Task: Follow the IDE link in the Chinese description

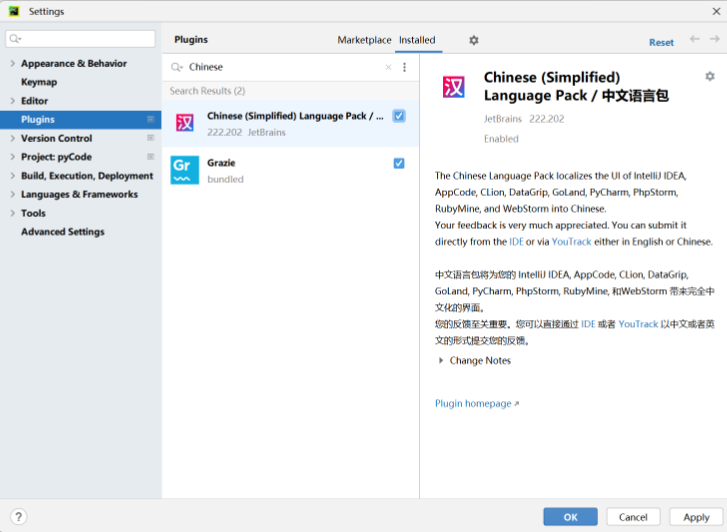Action: click(x=588, y=324)
